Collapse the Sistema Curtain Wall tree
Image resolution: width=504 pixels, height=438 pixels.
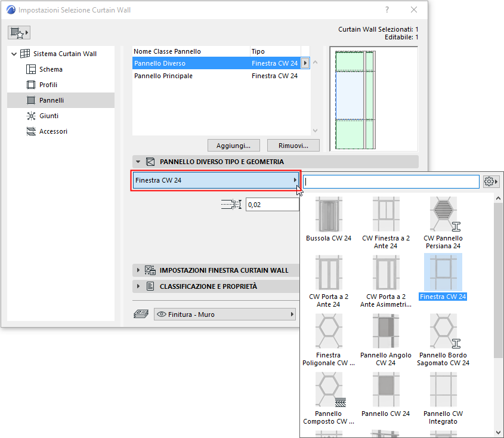point(14,54)
